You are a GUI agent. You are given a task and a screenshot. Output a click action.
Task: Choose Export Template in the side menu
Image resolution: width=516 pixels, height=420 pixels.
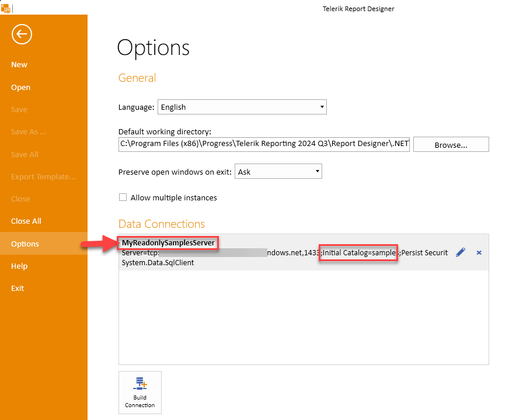[x=43, y=176]
